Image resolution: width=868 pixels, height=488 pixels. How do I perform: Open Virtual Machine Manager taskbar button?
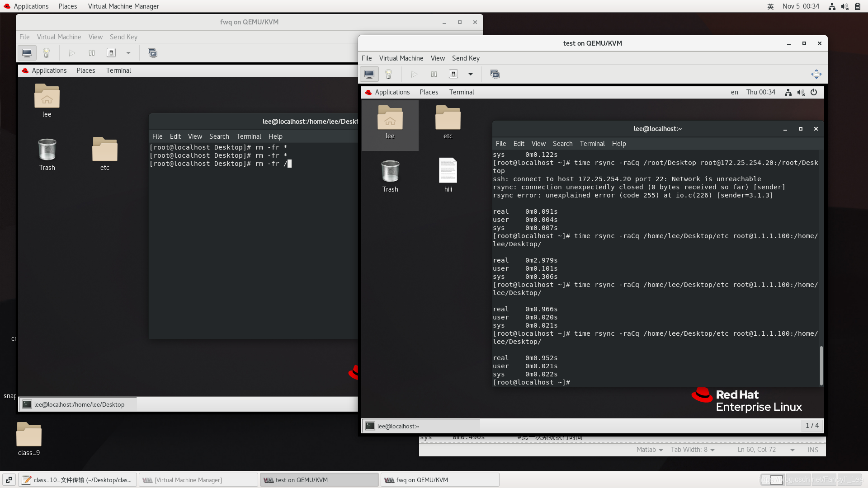(198, 480)
